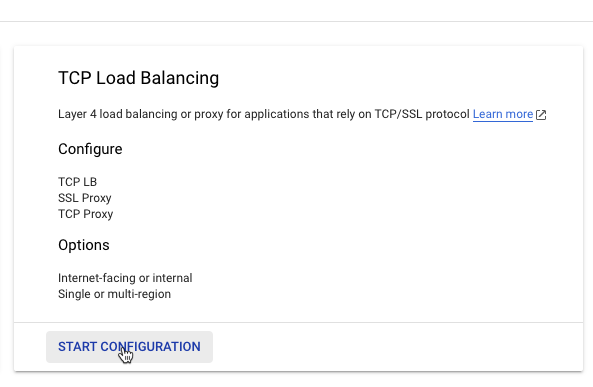Viewport: 593px width, 387px height.
Task: Click the START CONFIGURATION button
Action: tap(129, 347)
